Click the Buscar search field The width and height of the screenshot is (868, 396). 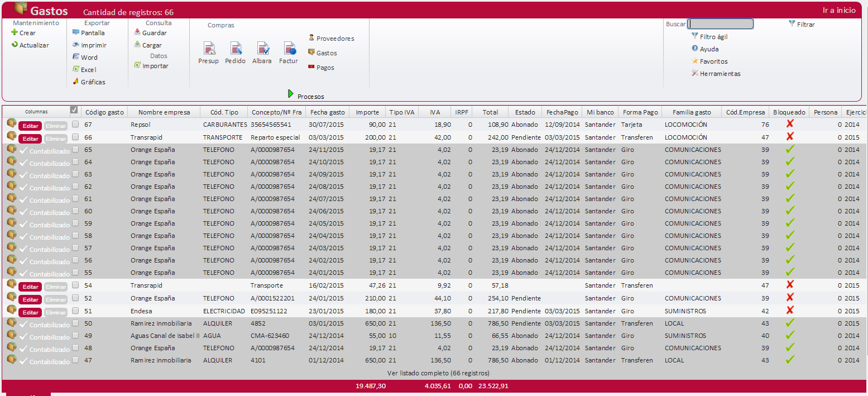(720, 24)
